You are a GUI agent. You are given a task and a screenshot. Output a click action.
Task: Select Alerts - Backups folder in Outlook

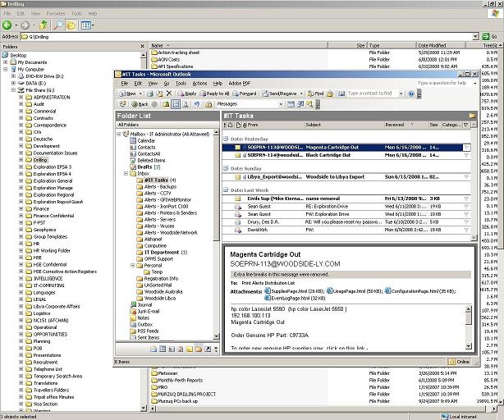(160, 186)
